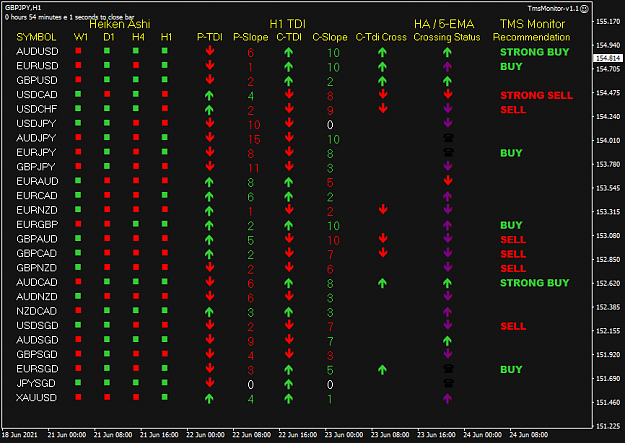This screenshot has width=625, height=443.
Task: Click AUDUSD red W1 Heiken Ashi square
Action: [x=78, y=51]
